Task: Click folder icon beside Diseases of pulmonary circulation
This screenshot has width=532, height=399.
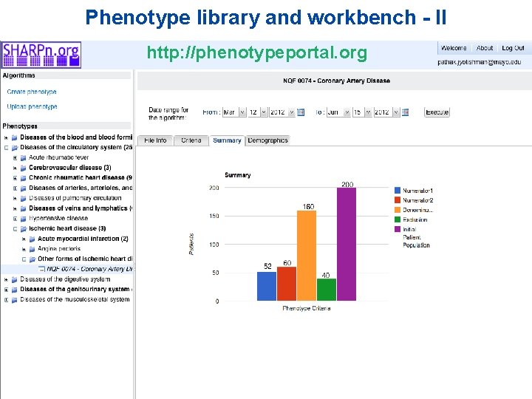Action: point(24,198)
